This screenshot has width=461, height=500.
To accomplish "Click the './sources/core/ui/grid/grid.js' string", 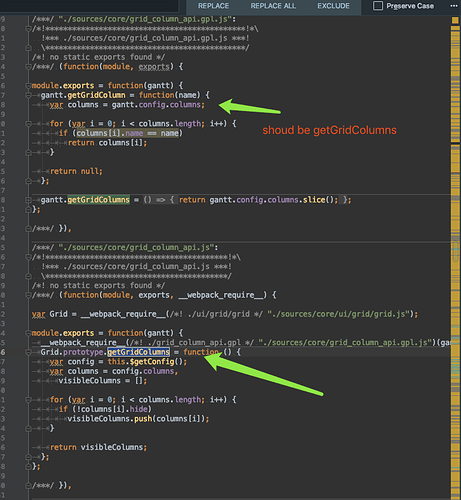I will (x=338, y=314).
